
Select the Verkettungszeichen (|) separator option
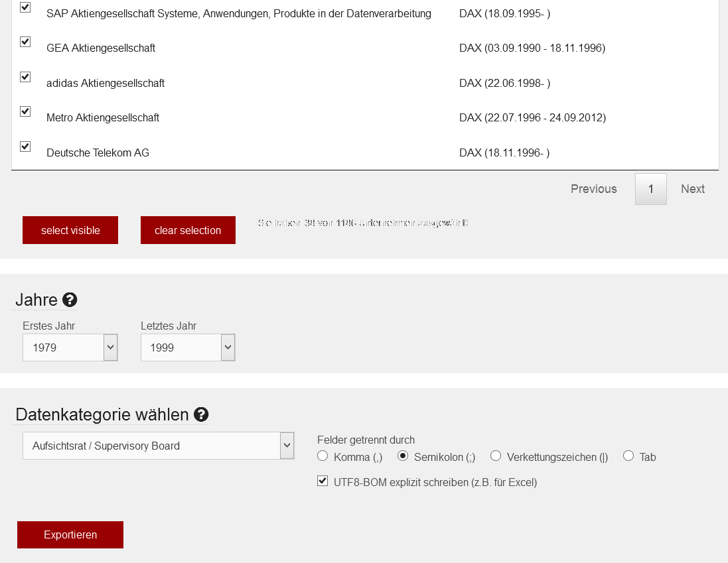[x=495, y=456]
